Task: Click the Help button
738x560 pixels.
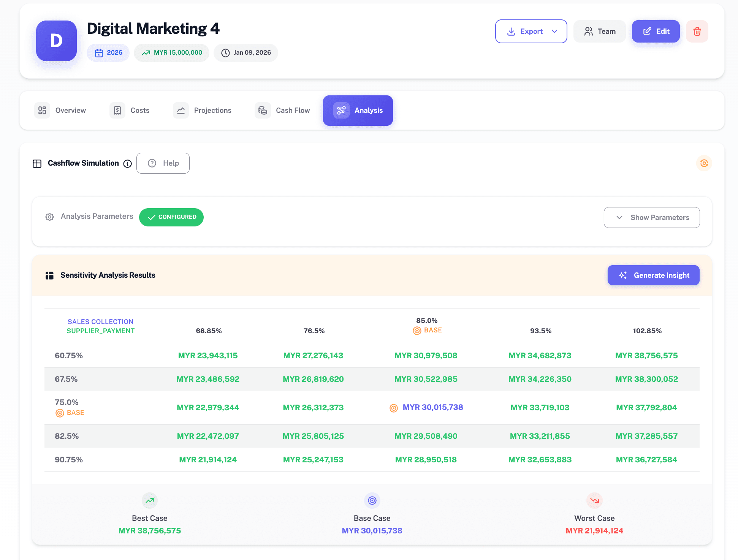Action: click(x=163, y=163)
